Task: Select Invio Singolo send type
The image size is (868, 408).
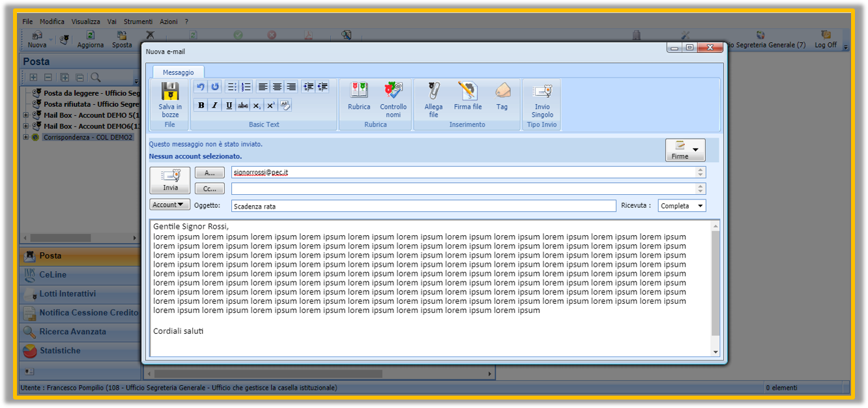Action: 542,100
